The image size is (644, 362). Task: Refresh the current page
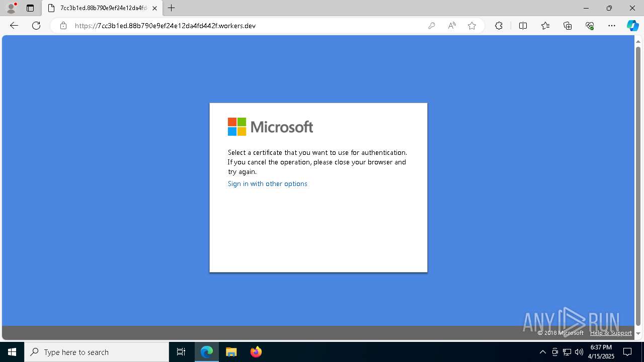click(x=36, y=26)
